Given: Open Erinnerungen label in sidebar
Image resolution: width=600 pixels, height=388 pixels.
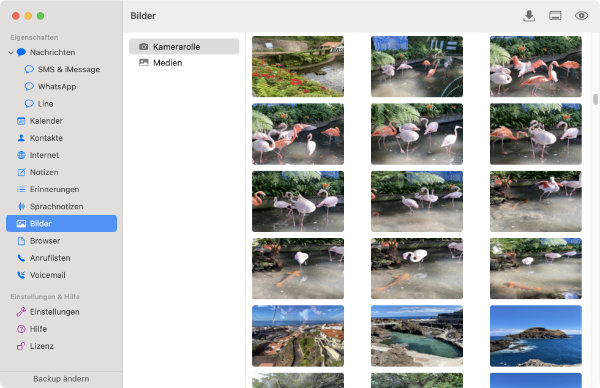Looking at the screenshot, I should tap(55, 189).
